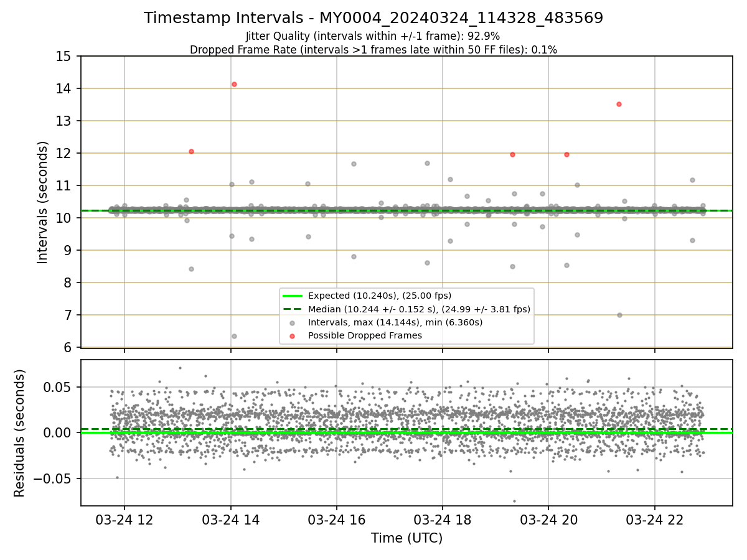Click the legend entry starting 'Median (10.244 +/- 0.152 s)'
Viewport: 747px width, 560px height.
tap(419, 309)
